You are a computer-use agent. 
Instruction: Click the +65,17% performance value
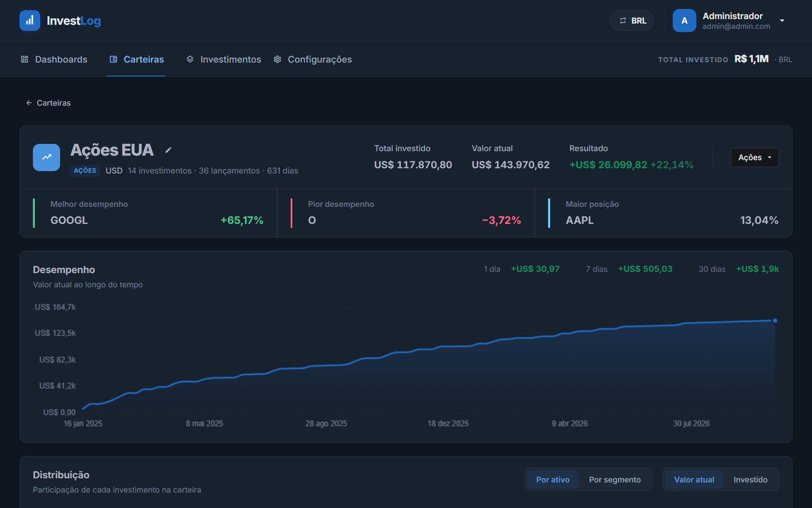242,220
